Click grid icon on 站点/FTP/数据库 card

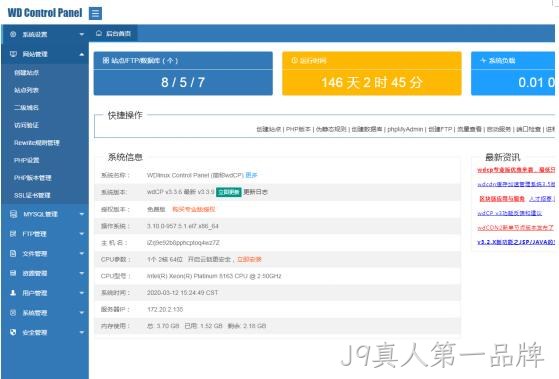click(106, 60)
